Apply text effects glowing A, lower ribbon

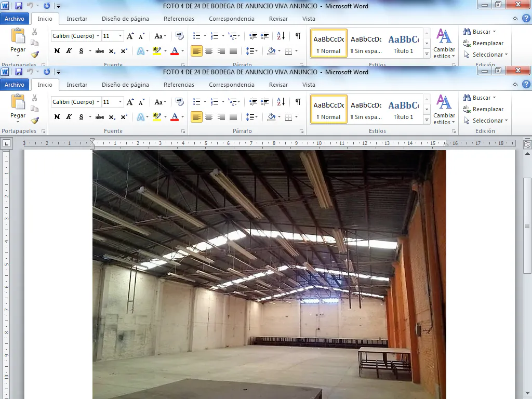click(140, 117)
